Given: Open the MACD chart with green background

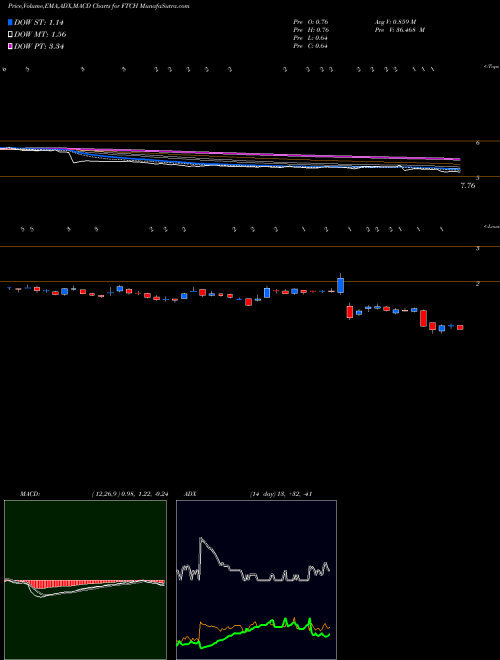Looking at the screenshot, I should (x=85, y=580).
